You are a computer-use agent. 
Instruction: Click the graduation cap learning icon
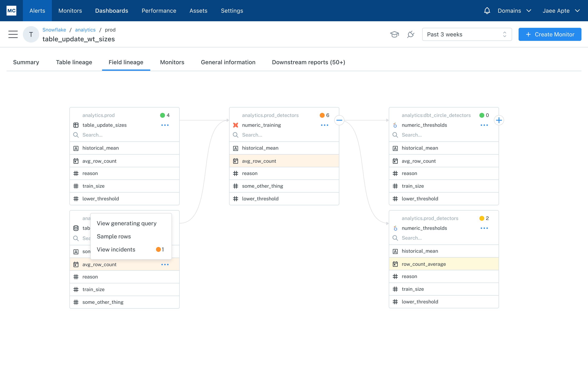[x=394, y=34]
